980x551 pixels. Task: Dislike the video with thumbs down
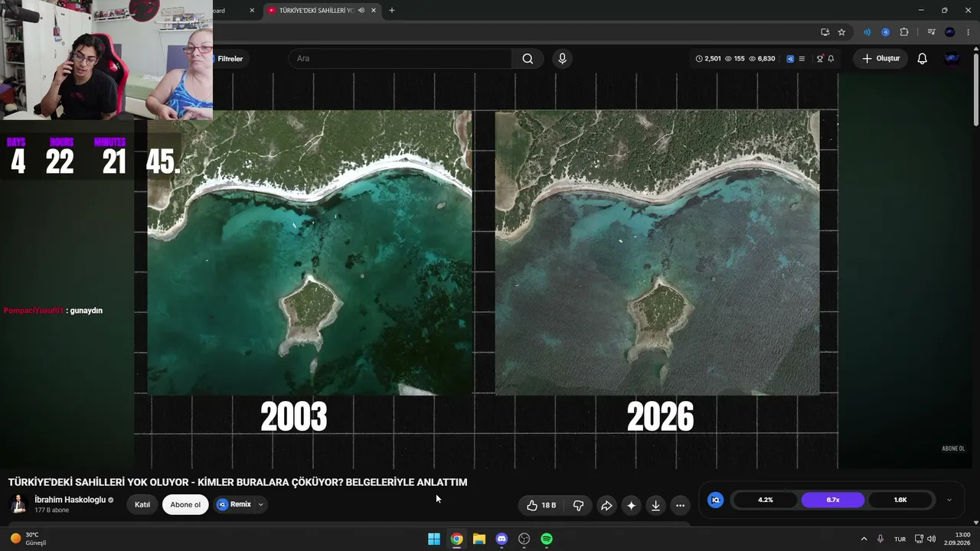tap(579, 505)
